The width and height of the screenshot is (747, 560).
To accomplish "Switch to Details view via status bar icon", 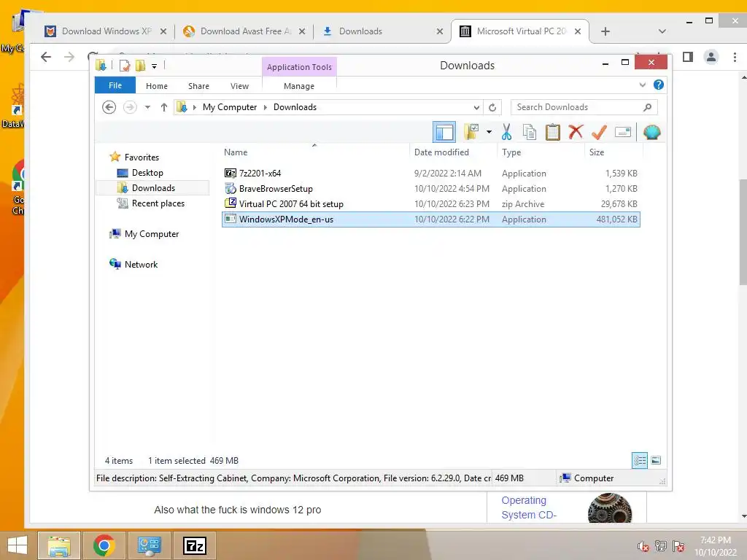I will pos(639,460).
